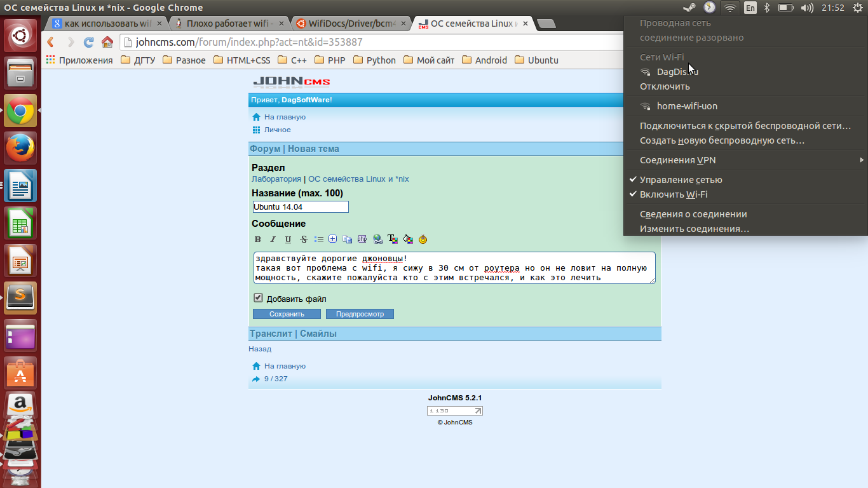Viewport: 868px width, 488px height.
Task: Expand the 'Соединения VPN' submenu
Action: 745,160
